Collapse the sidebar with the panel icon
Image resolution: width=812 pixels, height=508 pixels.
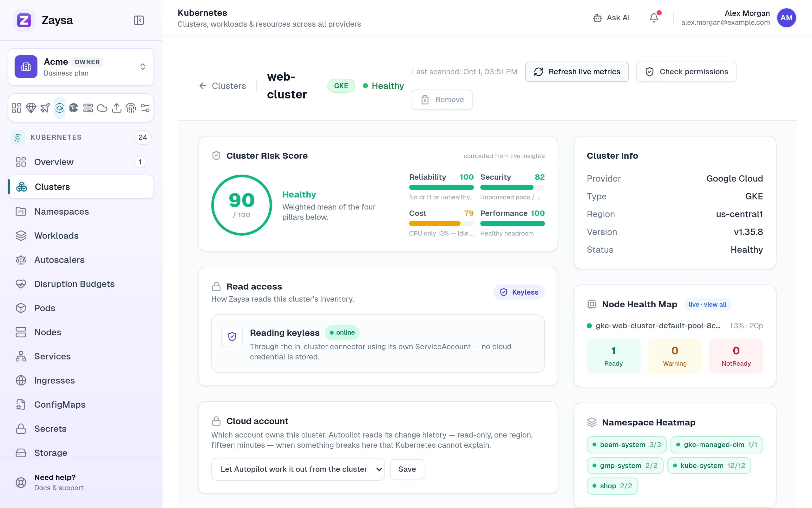coord(139,20)
